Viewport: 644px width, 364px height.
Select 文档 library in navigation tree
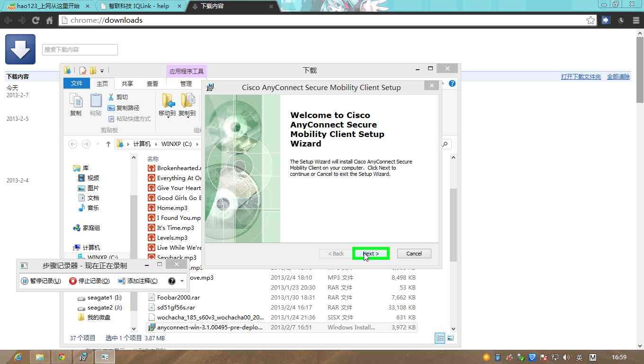coord(89,198)
